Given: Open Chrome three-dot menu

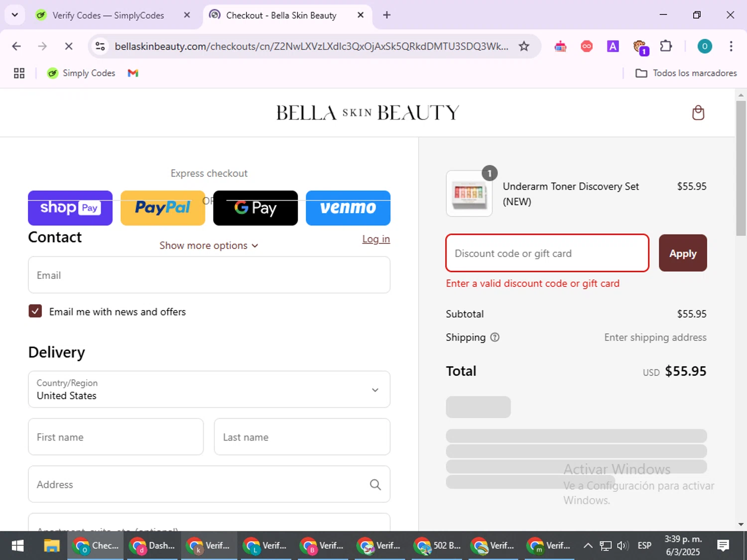Looking at the screenshot, I should point(731,46).
